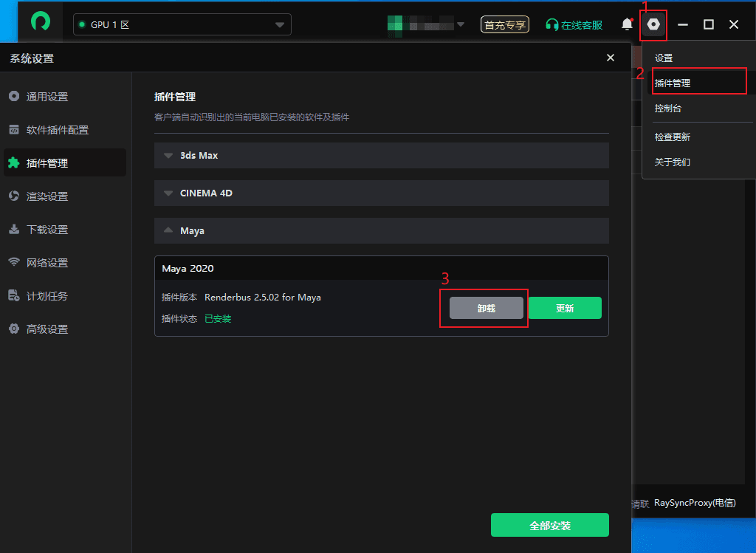Click the Renderbus logo icon
Screen dimensions: 756x553
[41, 22]
